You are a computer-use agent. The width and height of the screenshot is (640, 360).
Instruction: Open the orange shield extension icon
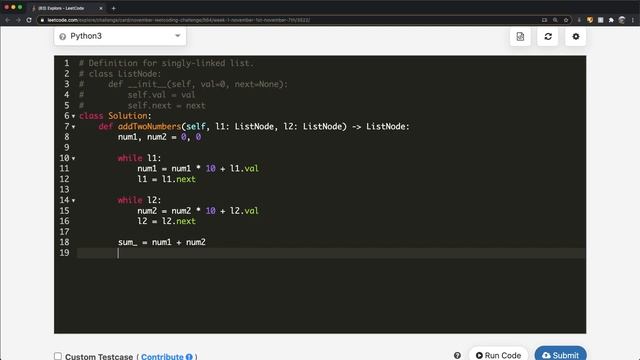click(590, 20)
